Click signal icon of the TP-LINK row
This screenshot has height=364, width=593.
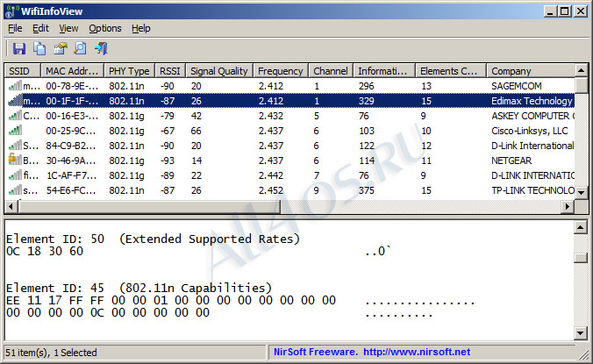pyautogui.click(x=15, y=190)
